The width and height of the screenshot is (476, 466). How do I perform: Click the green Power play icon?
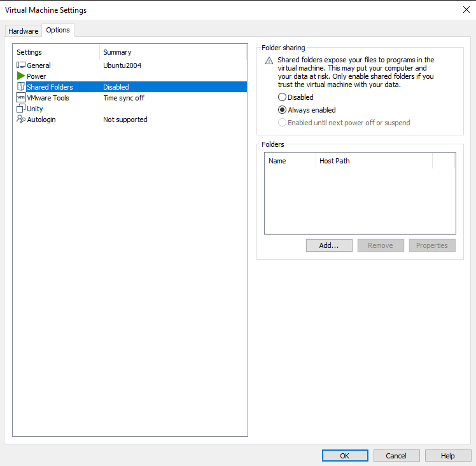coord(20,76)
